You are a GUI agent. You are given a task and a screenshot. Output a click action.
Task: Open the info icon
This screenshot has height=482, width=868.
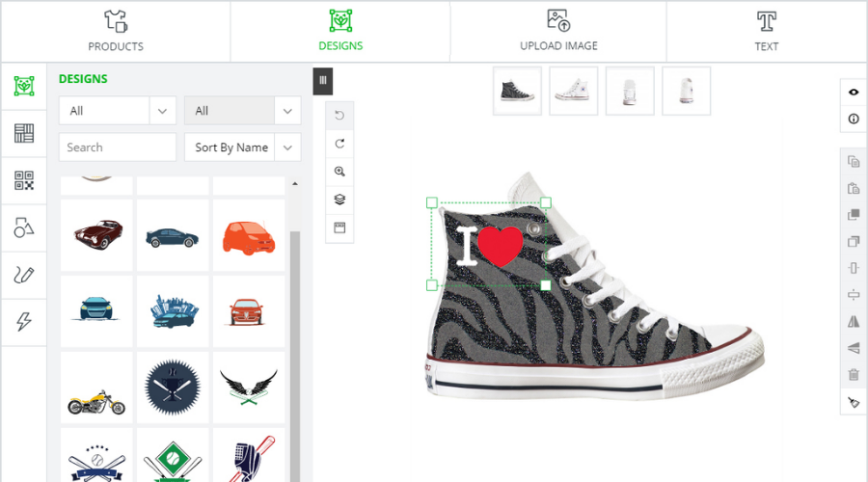(854, 119)
